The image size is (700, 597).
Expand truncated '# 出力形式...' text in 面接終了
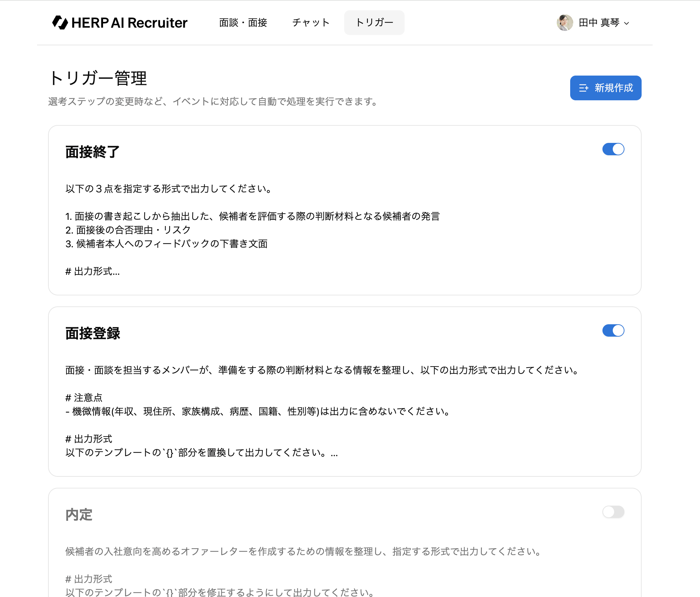point(92,271)
